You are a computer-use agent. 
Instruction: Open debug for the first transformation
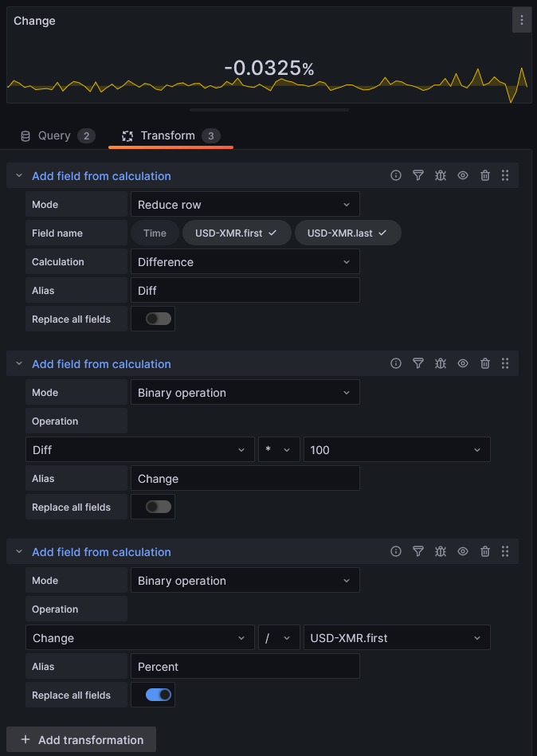[x=441, y=176]
